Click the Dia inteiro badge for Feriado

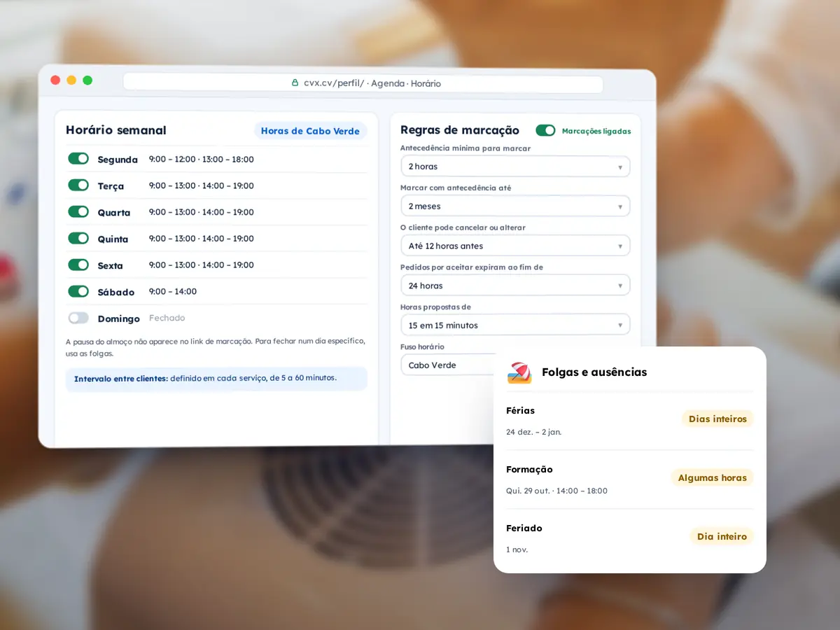pyautogui.click(x=722, y=537)
